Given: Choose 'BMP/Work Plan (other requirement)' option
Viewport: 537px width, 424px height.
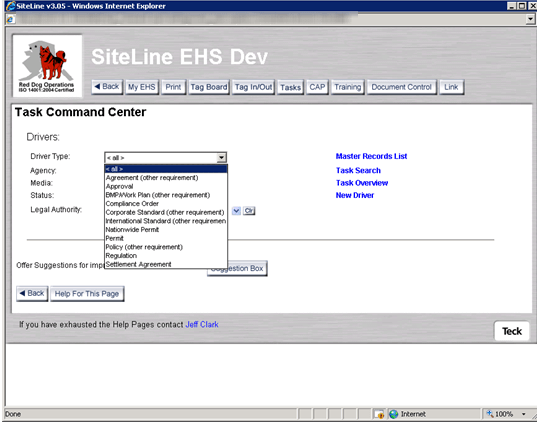Looking at the screenshot, I should coord(166,195).
